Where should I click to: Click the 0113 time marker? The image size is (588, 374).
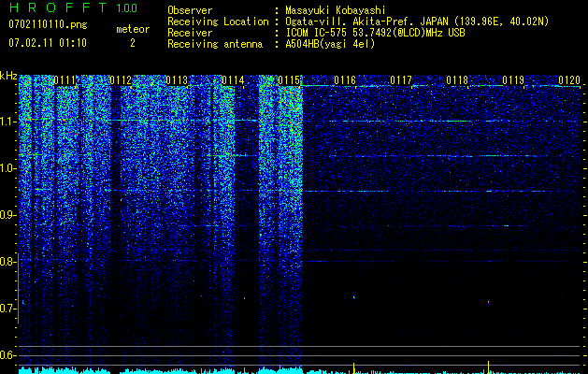(x=177, y=80)
